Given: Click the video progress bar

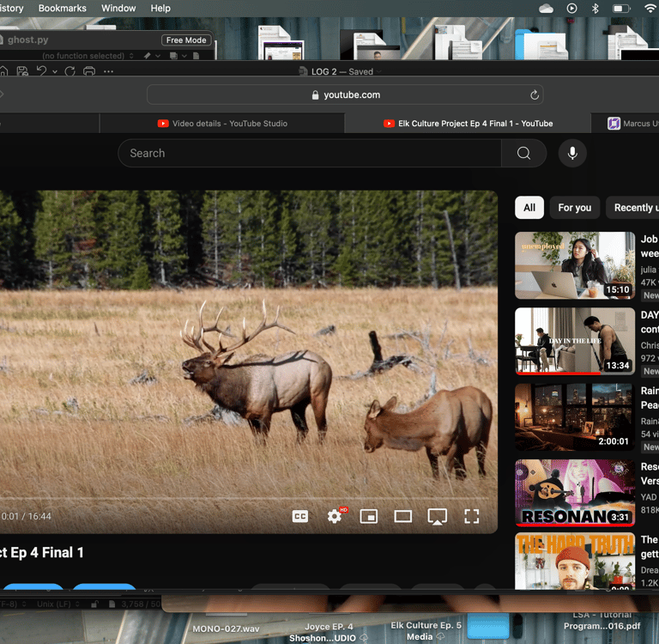Looking at the screenshot, I should click(244, 499).
